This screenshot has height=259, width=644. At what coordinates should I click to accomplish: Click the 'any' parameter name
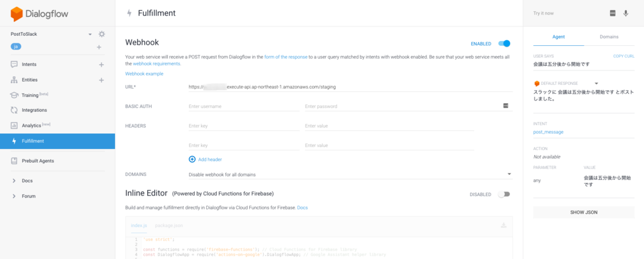tap(537, 180)
